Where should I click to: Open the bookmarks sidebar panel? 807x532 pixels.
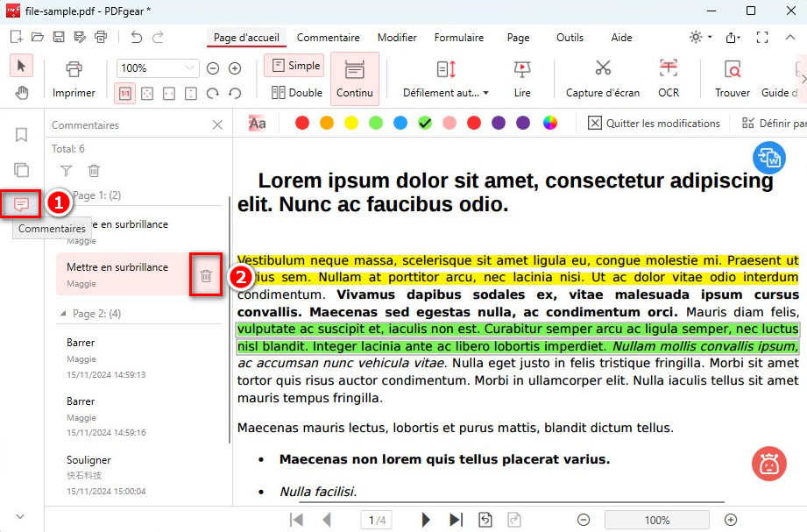tap(20, 133)
